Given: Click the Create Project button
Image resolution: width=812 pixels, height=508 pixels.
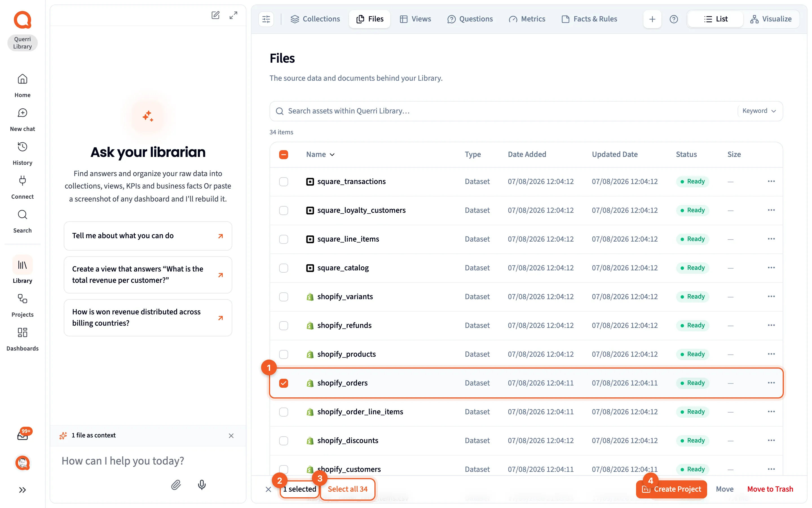Looking at the screenshot, I should tap(671, 489).
